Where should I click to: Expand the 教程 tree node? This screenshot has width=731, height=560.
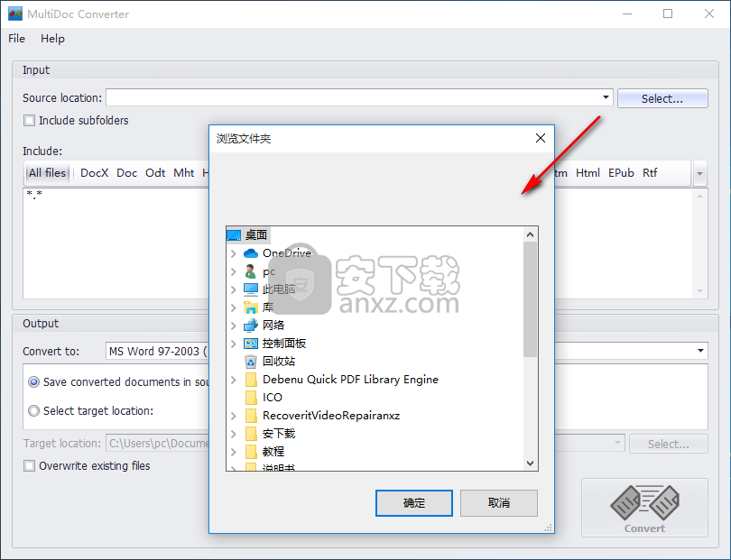point(234,453)
